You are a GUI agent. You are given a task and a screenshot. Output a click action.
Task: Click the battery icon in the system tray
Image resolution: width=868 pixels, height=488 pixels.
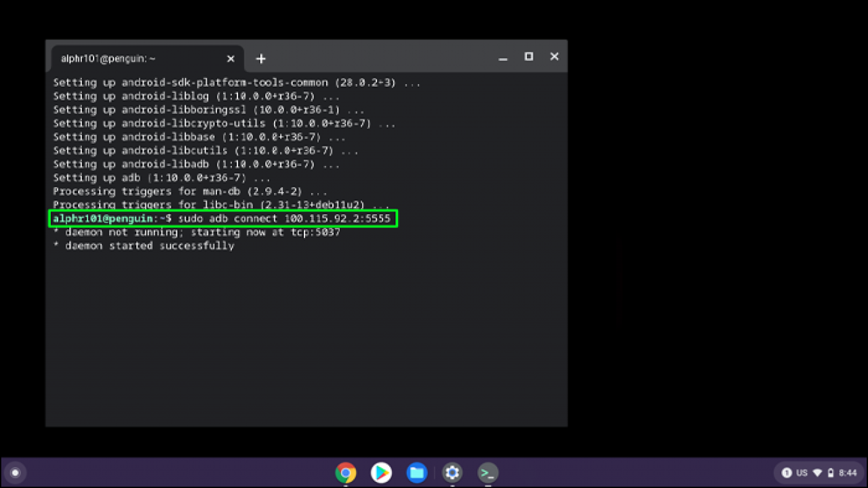tap(831, 472)
